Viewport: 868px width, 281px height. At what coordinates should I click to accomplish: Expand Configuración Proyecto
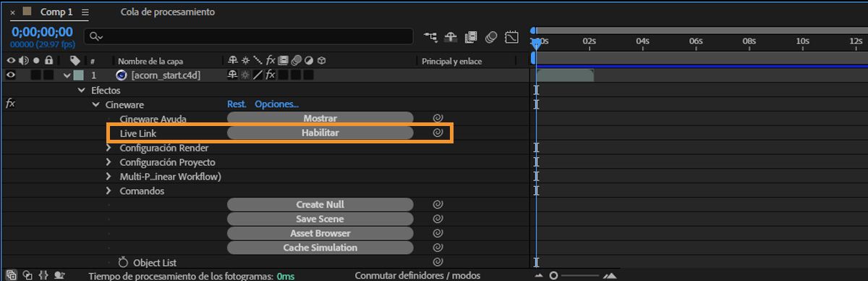(109, 162)
